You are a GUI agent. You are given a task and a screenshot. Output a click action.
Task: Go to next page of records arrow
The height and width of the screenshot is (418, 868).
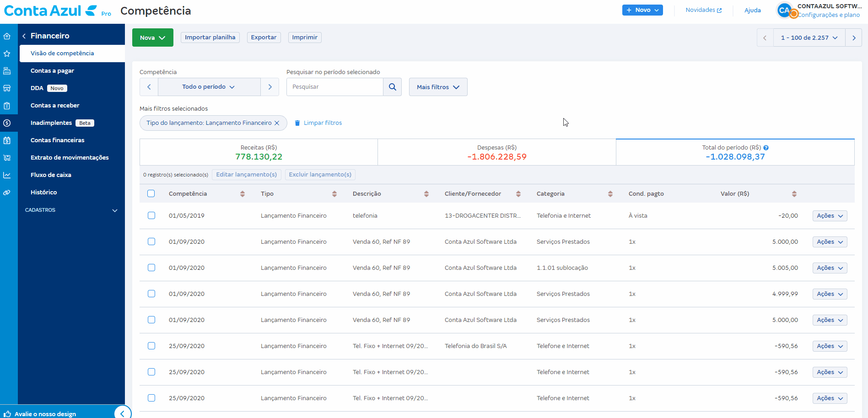click(853, 38)
